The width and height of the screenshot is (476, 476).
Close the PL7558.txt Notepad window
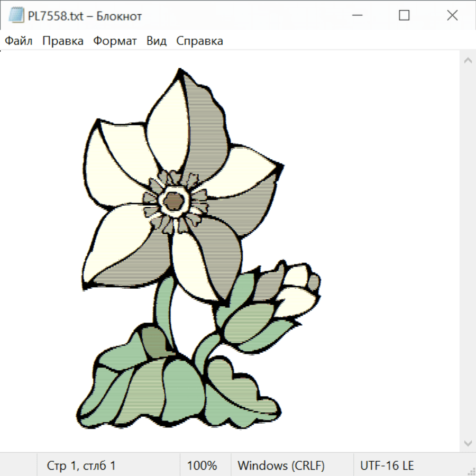pos(452,16)
